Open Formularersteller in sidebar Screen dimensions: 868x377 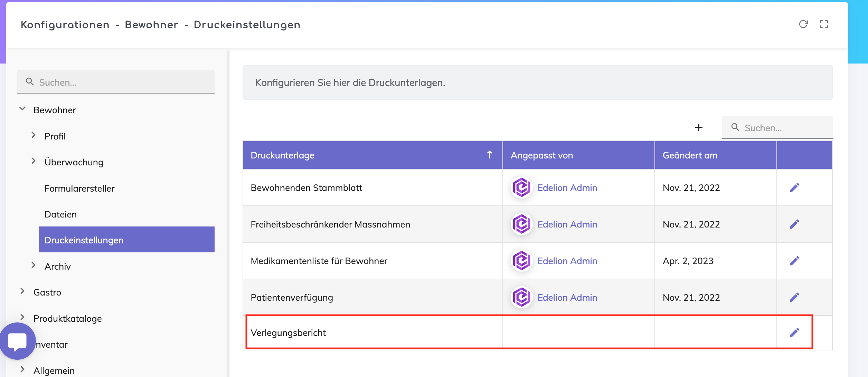coord(79,188)
